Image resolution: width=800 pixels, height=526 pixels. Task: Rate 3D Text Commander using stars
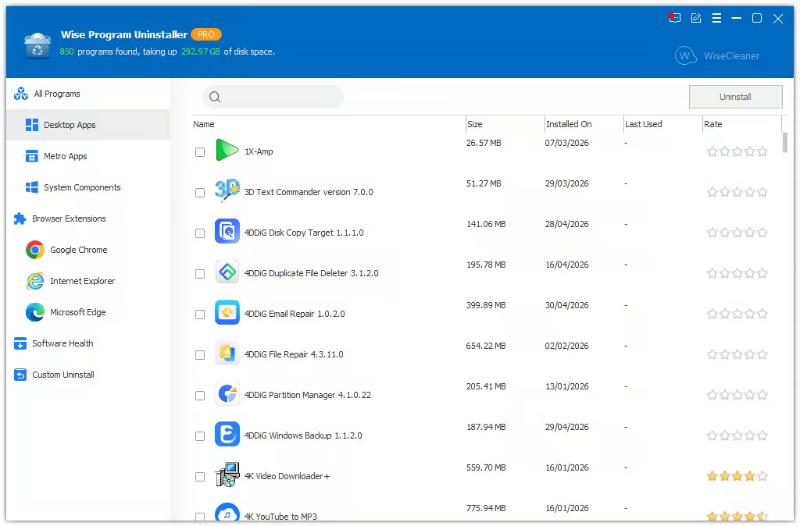tap(737, 192)
